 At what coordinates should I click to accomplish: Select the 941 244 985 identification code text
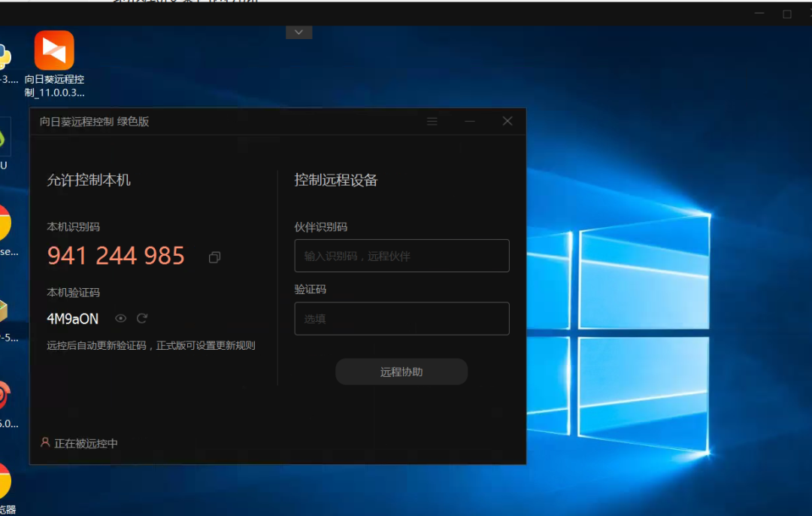point(116,256)
